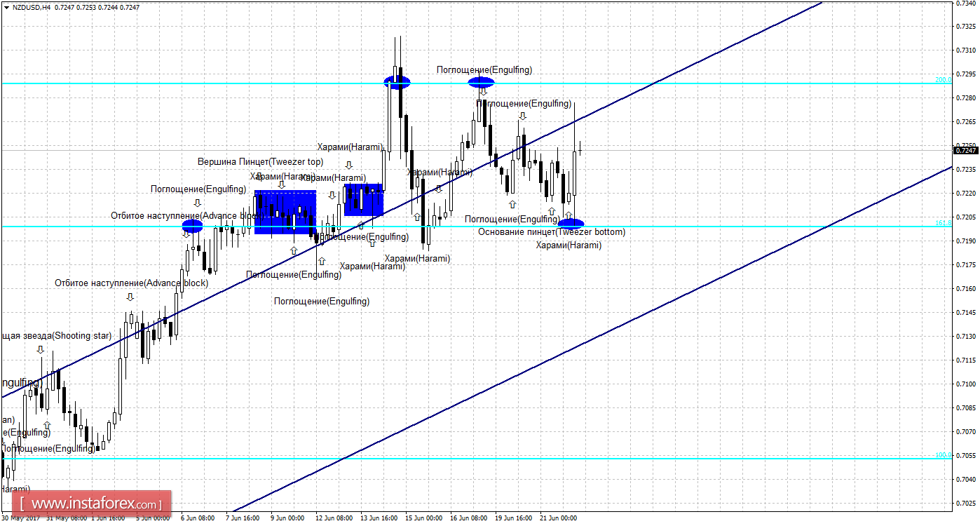Click the 0.7340 price axis label
This screenshot has height=526, width=980.
[x=965, y=4]
